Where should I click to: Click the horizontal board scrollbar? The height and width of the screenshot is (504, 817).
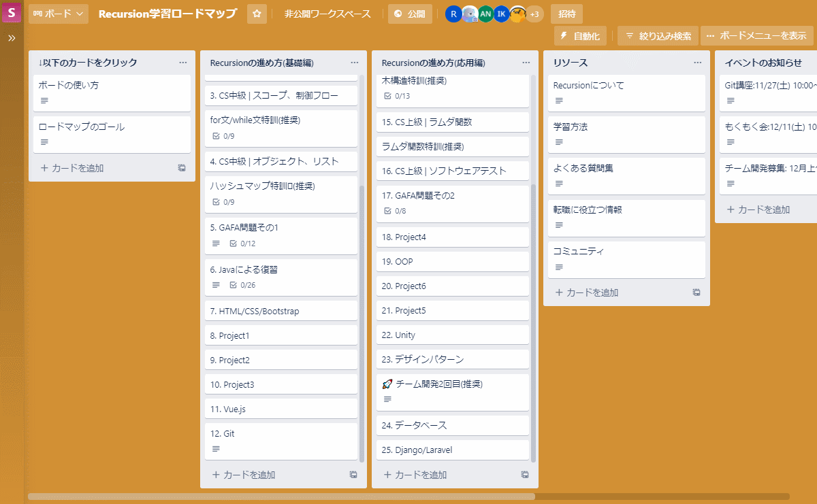point(281,497)
